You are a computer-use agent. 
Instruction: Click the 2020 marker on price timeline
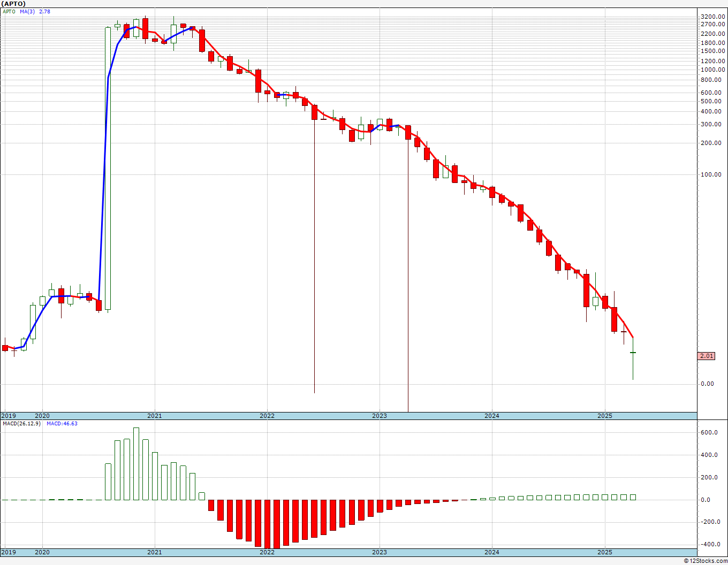tap(42, 416)
